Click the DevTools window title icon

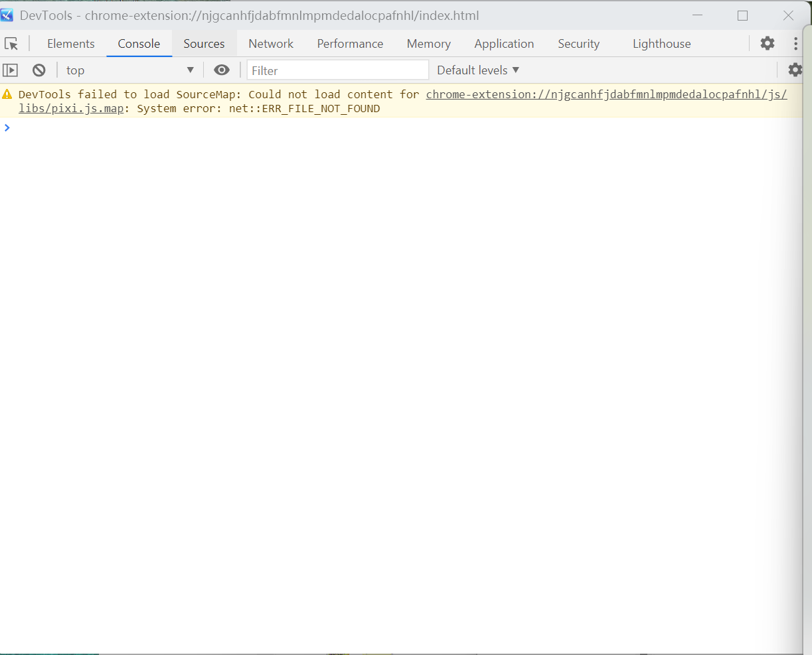[x=7, y=15]
